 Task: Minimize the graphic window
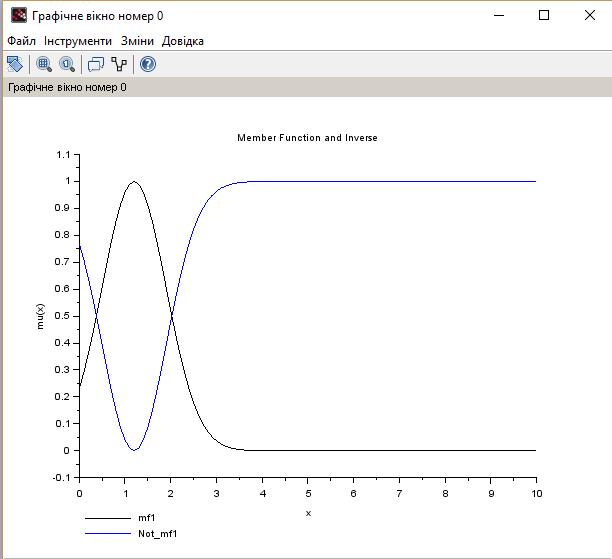pyautogui.click(x=499, y=16)
